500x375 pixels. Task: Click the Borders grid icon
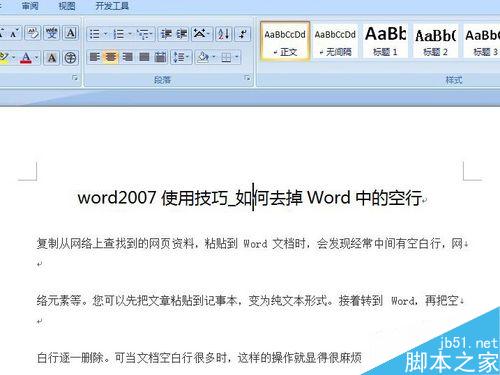click(x=226, y=58)
